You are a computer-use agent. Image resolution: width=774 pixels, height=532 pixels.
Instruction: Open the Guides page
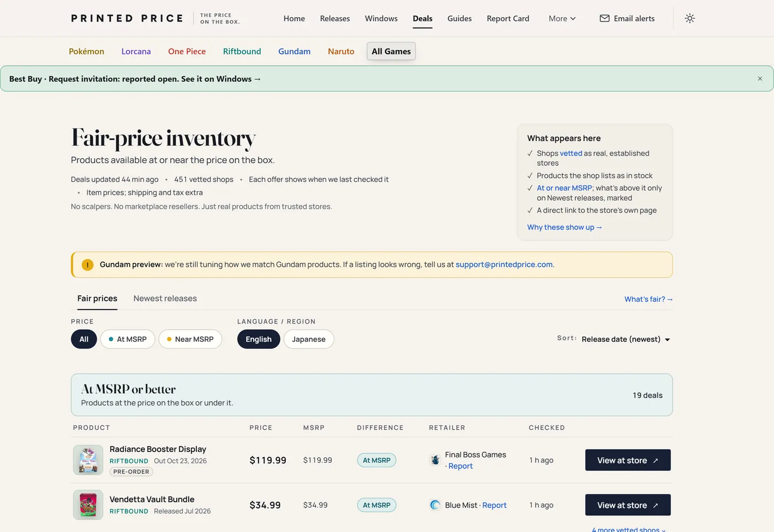tap(459, 18)
